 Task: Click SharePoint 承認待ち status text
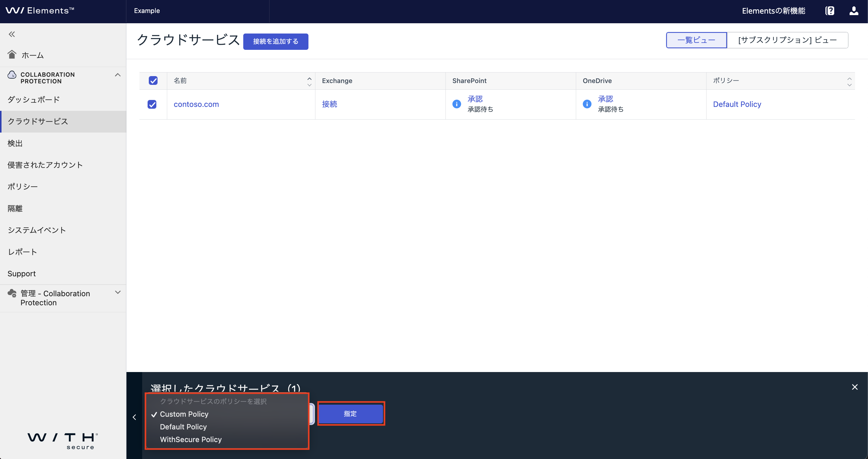[x=480, y=109]
